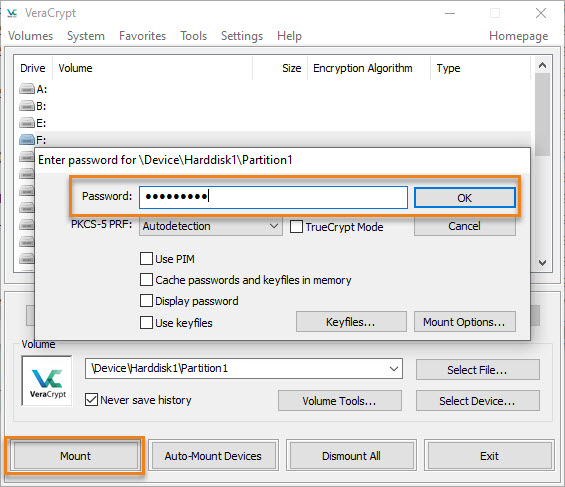Click Select Device... button
Image resolution: width=565 pixels, height=487 pixels.
coord(477,401)
